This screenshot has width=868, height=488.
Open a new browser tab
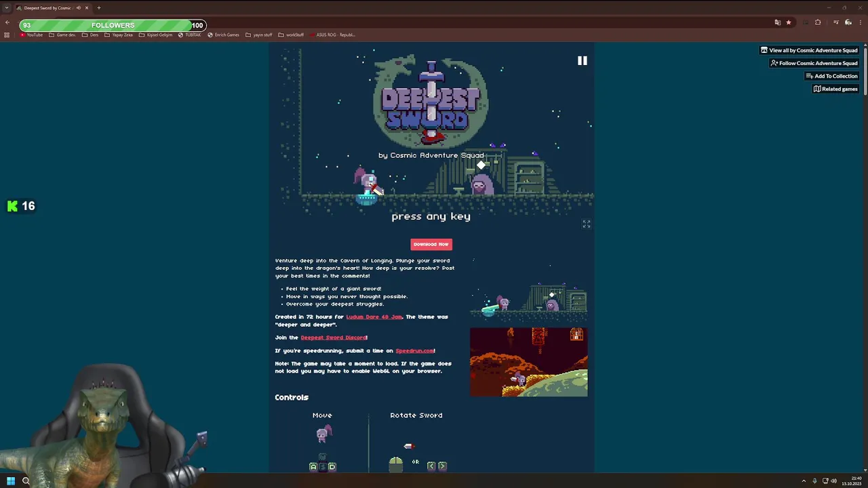click(99, 8)
